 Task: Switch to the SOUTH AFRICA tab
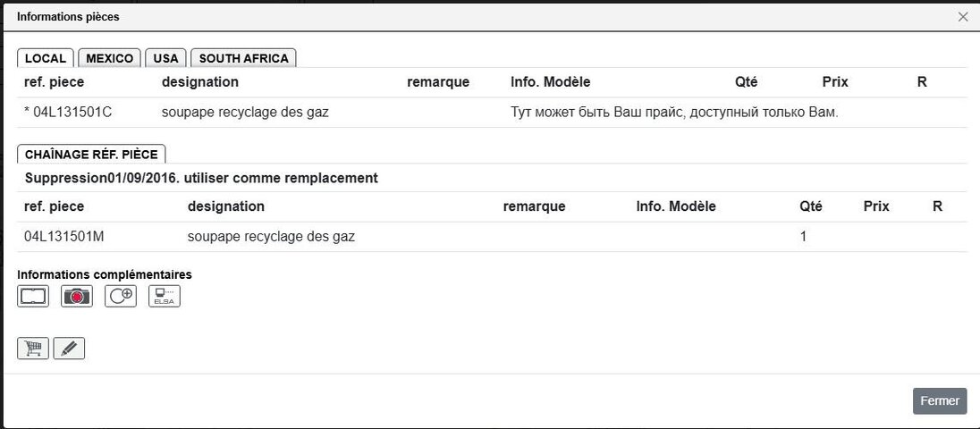243,58
